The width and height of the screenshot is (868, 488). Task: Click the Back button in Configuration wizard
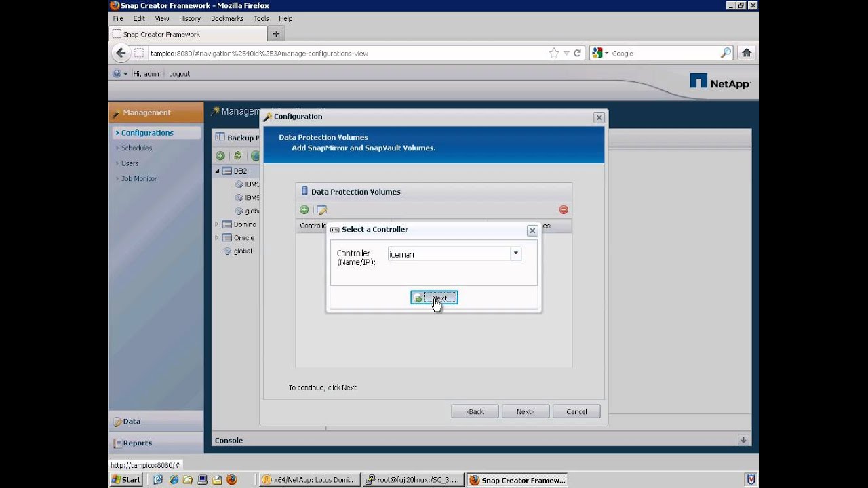point(475,411)
